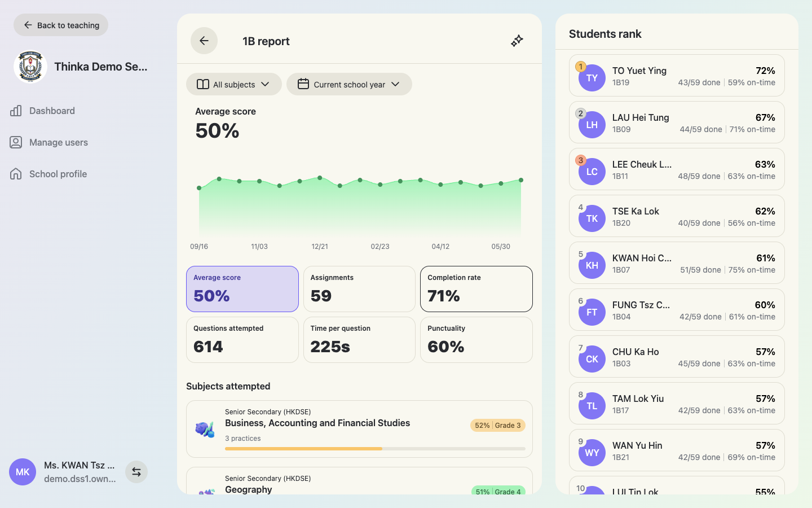The width and height of the screenshot is (812, 508).
Task: Open the Geography subject card
Action: pyautogui.click(x=359, y=481)
